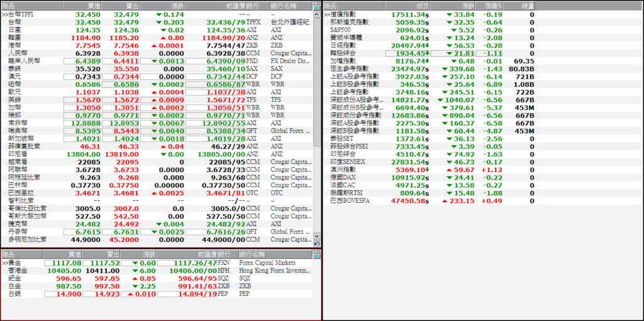
Task: Select the 英鎊 currency row
Action: pyautogui.click(x=157, y=100)
